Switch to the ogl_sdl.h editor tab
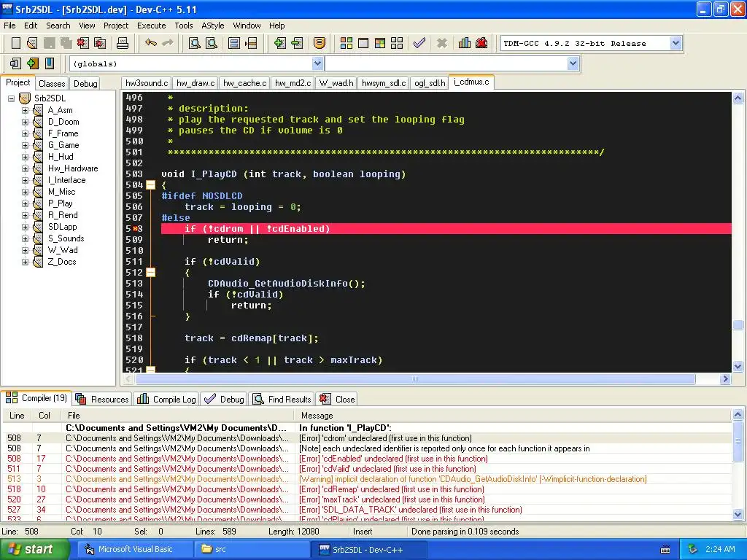 click(430, 83)
